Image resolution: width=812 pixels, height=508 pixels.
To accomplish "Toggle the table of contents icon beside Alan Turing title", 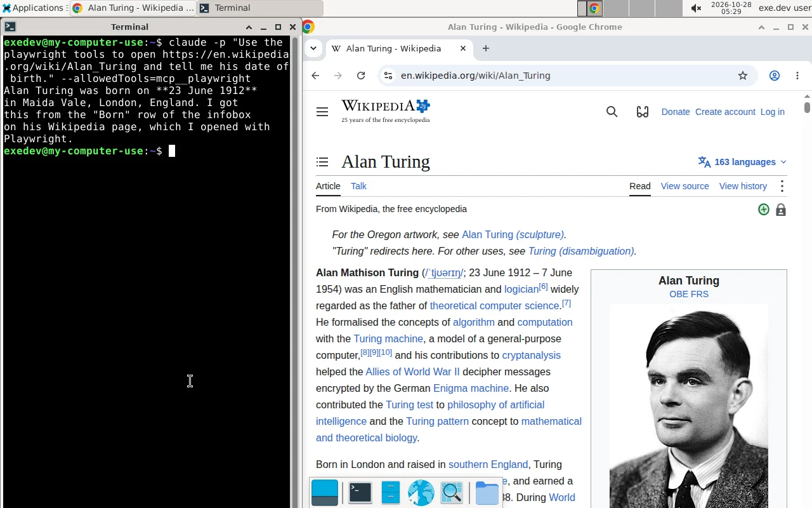I will tap(322, 162).
